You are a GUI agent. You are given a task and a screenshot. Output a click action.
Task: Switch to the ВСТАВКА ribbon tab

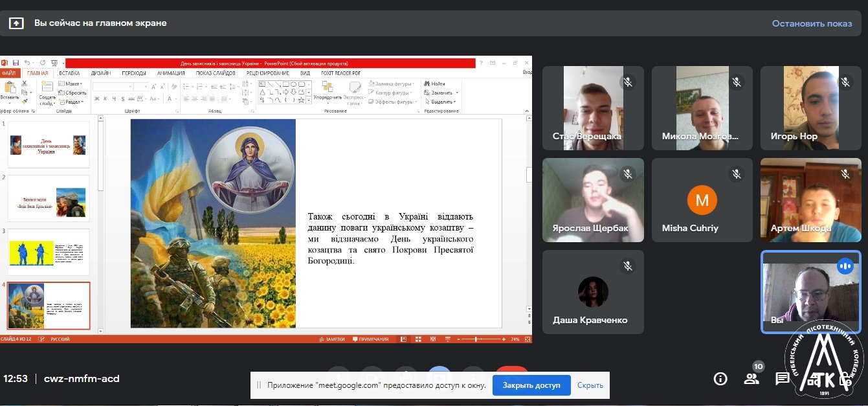tap(69, 73)
